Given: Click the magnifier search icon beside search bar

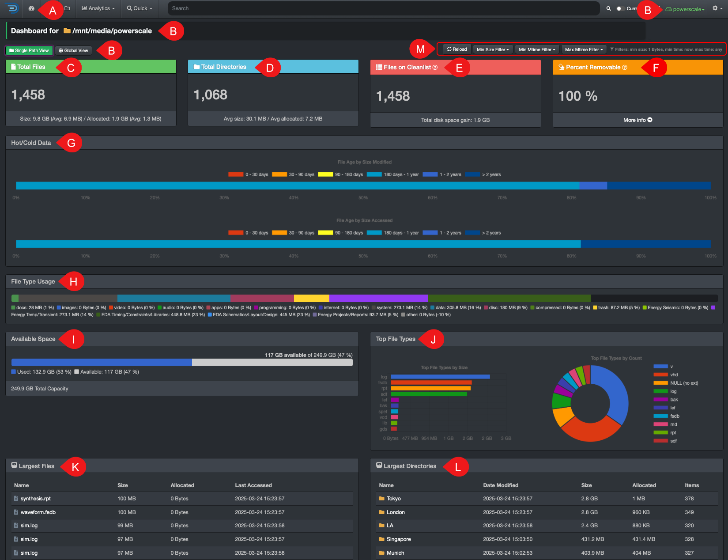Looking at the screenshot, I should [x=609, y=8].
